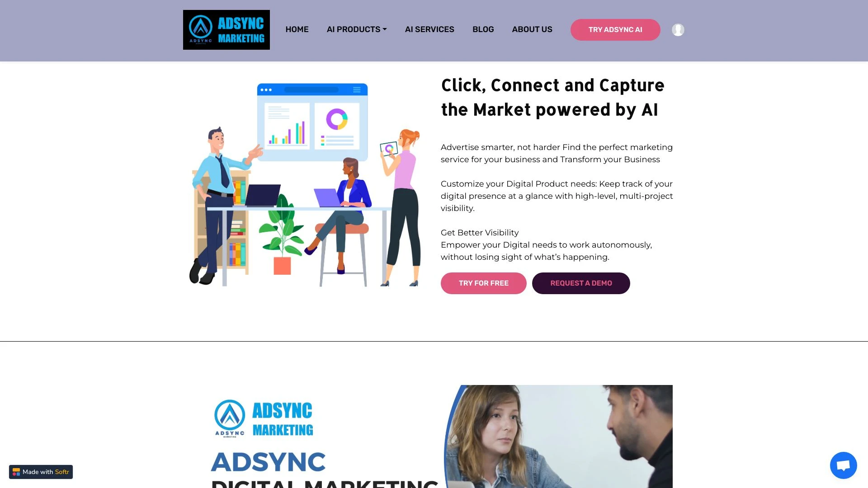
Task: Toggle the Made with Softr widget
Action: (x=41, y=472)
